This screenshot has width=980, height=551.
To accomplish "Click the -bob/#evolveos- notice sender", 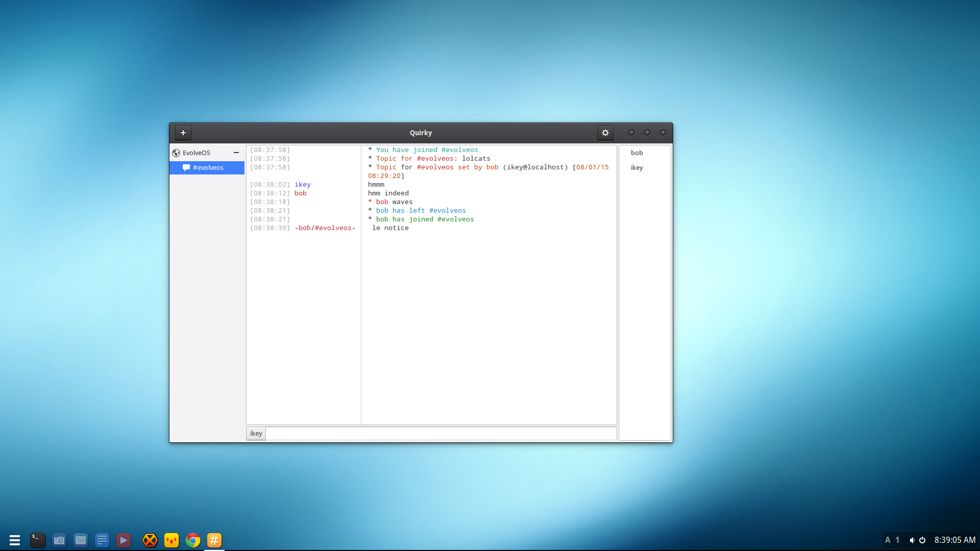I will (325, 228).
